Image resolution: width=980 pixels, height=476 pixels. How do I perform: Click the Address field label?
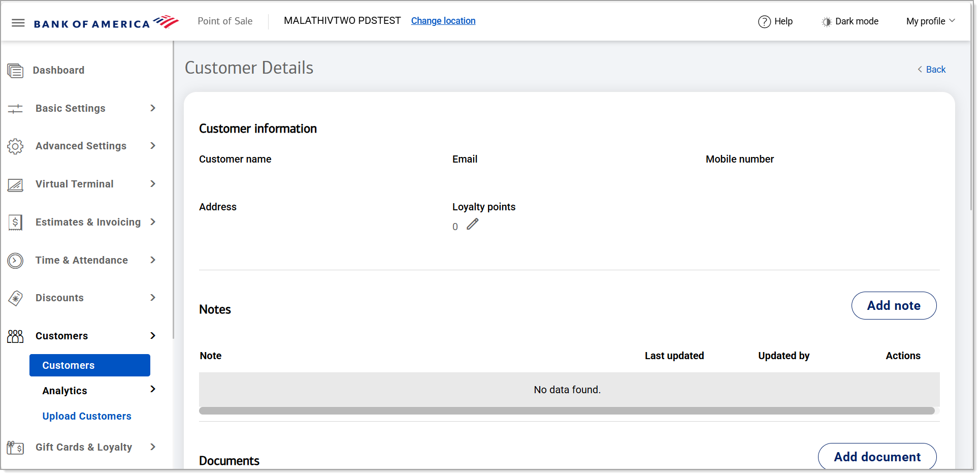[x=218, y=207]
